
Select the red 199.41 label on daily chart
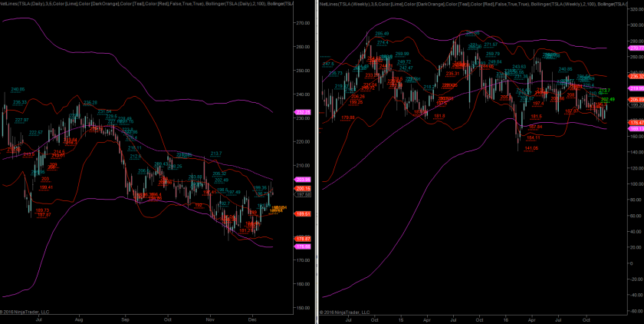click(46, 187)
